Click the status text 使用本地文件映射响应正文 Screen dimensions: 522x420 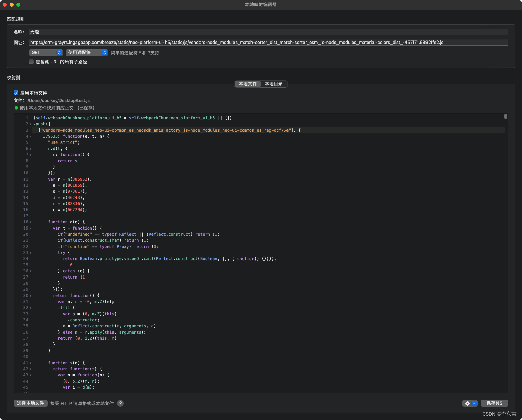47,108
